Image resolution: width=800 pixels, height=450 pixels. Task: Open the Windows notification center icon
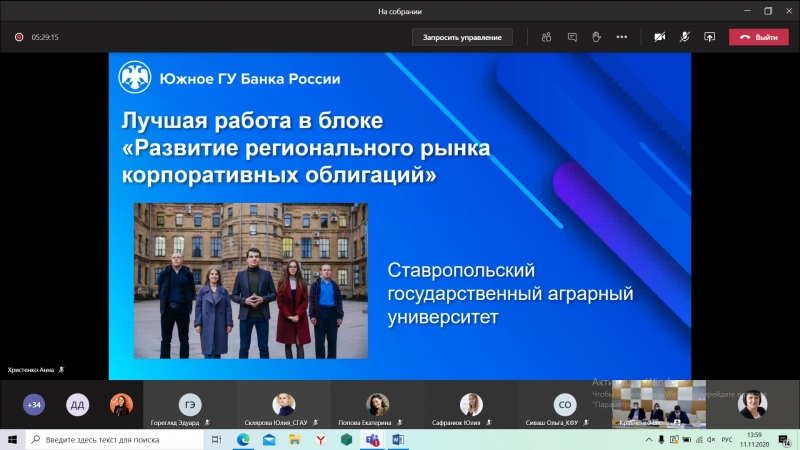tap(785, 439)
